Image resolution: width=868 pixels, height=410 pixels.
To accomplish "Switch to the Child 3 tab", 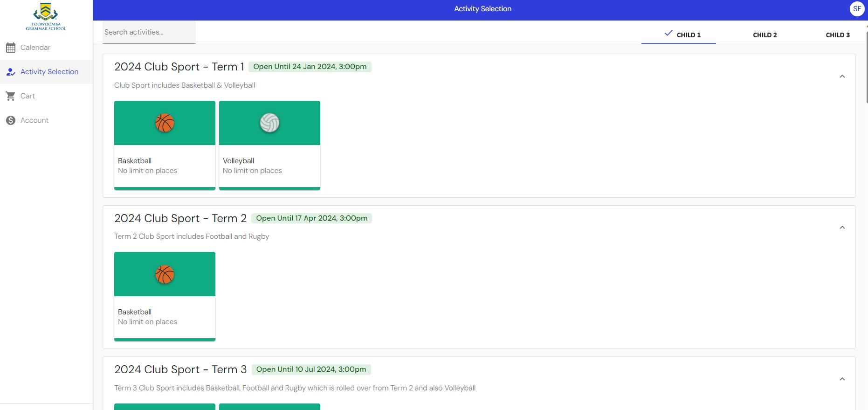I will [838, 35].
